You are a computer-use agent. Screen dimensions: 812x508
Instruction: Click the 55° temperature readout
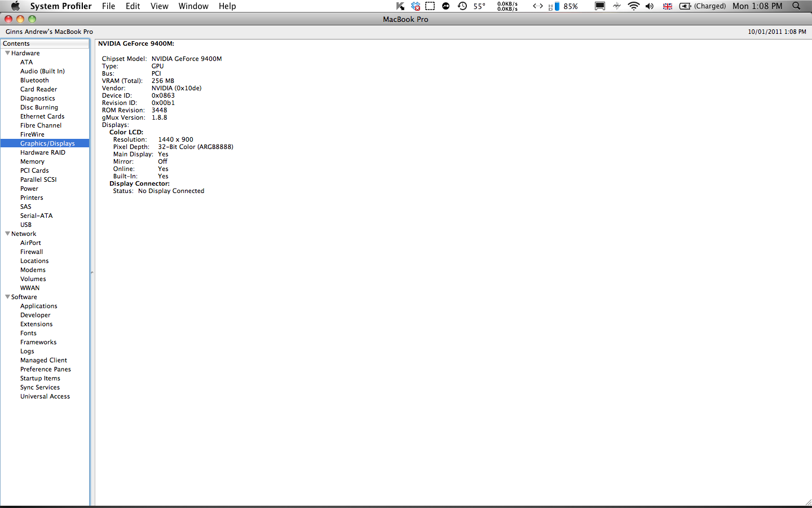pos(479,6)
